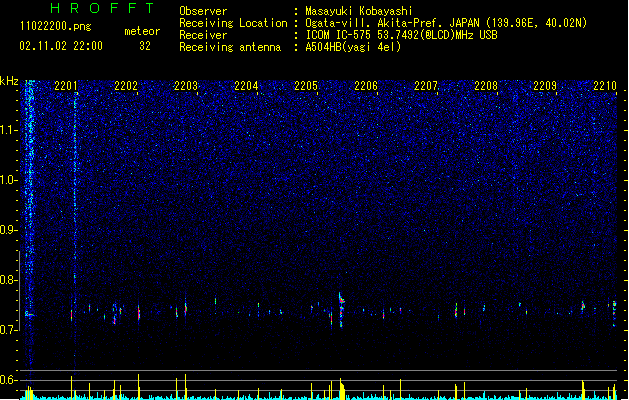This screenshot has width=629, height=400.
Task: Click the 0.9 kHz axis label
Action: pos(8,230)
